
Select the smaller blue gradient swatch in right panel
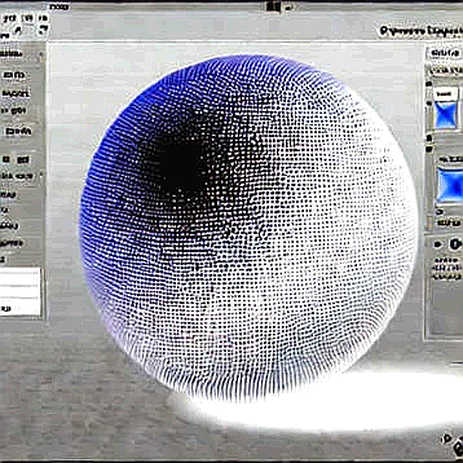446,116
